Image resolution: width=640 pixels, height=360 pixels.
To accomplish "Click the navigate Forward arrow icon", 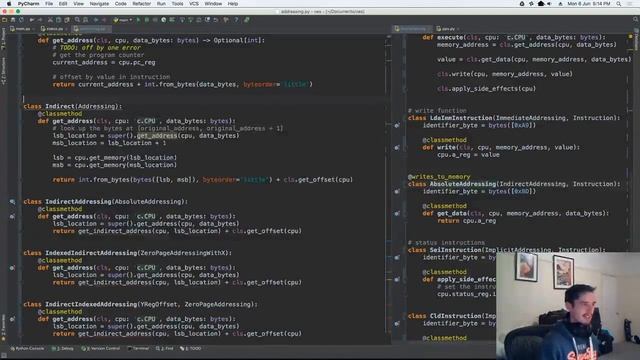I will point(104,20).
